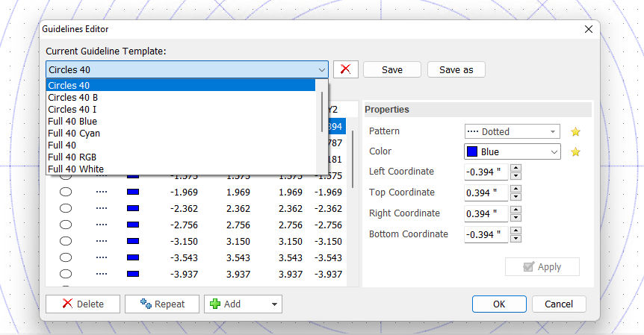Click the star icon beside Color
Viewport: 644px width, 335px height.
[x=575, y=152]
